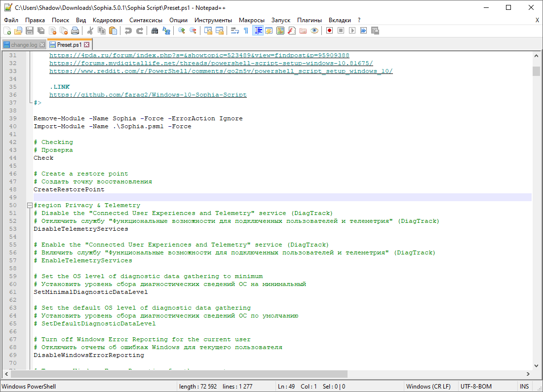Click the New file toolbar icon
This screenshot has width=543, height=392.
point(7,30)
